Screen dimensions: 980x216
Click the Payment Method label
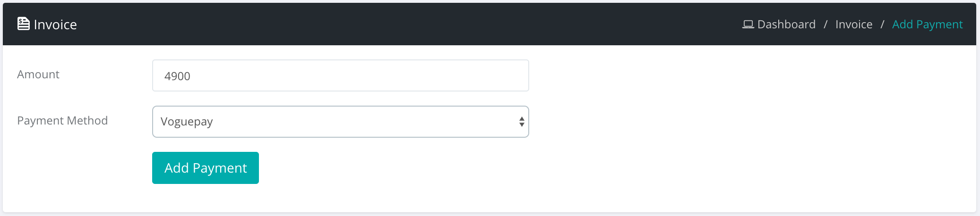[x=62, y=121]
